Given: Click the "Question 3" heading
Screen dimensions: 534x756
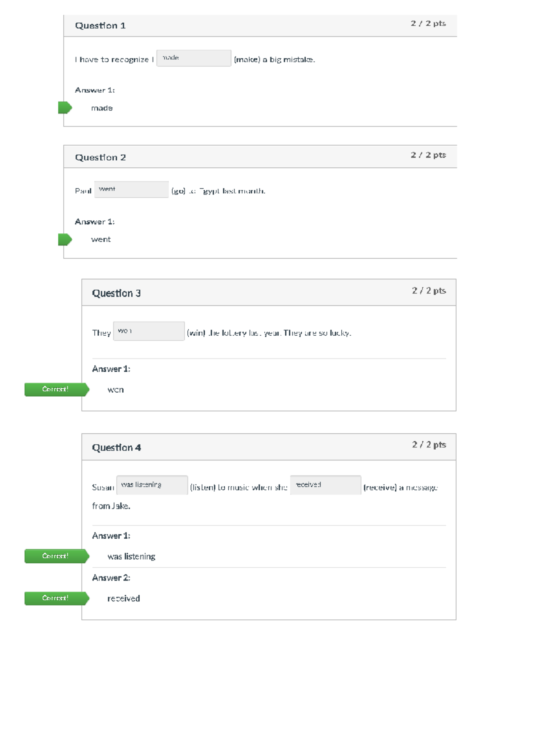Looking at the screenshot, I should (116, 293).
